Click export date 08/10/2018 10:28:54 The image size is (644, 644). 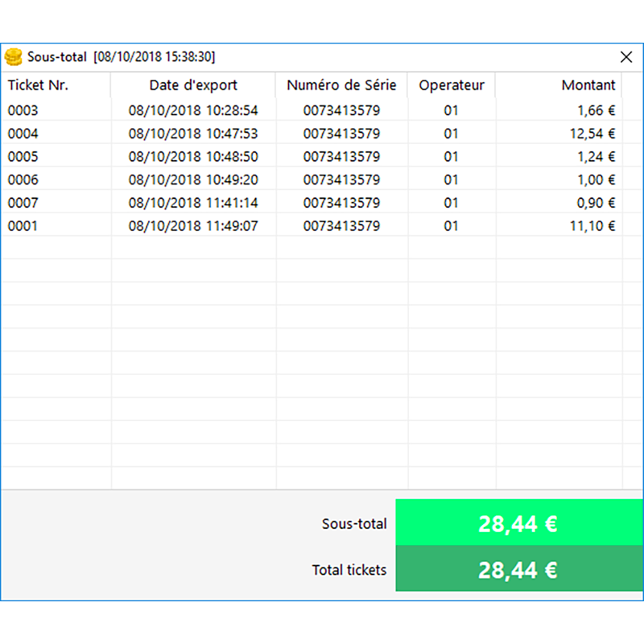(193, 110)
